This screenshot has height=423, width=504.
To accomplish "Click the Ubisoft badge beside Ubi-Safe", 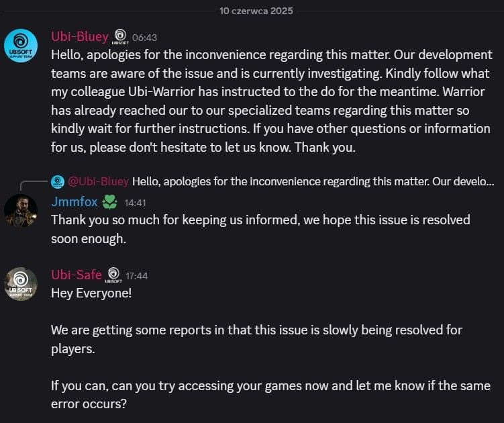I will tap(113, 275).
